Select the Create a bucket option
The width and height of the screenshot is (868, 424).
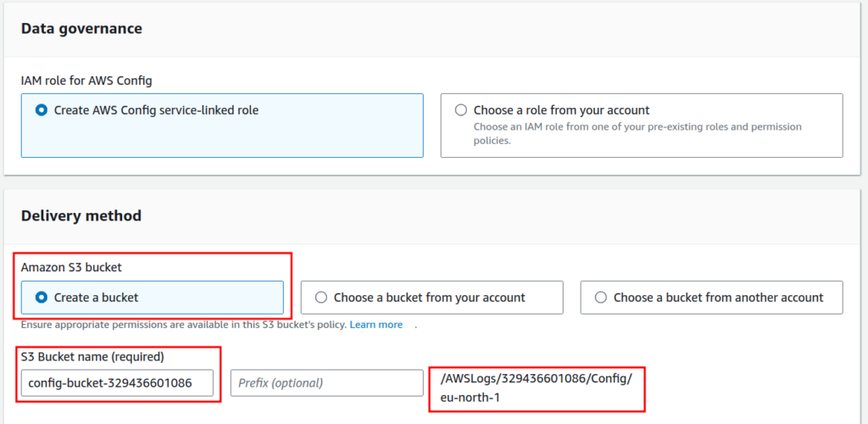click(x=153, y=298)
